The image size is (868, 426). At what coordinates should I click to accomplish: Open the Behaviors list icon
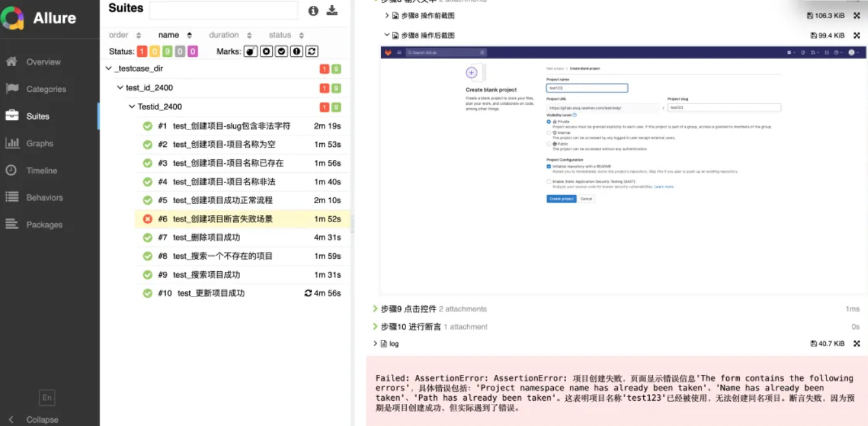(11, 197)
